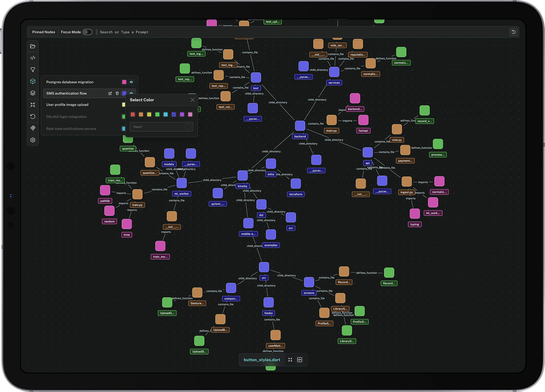Open code icon beside button_styles.dart
This screenshot has width=545, height=392.
299,360
